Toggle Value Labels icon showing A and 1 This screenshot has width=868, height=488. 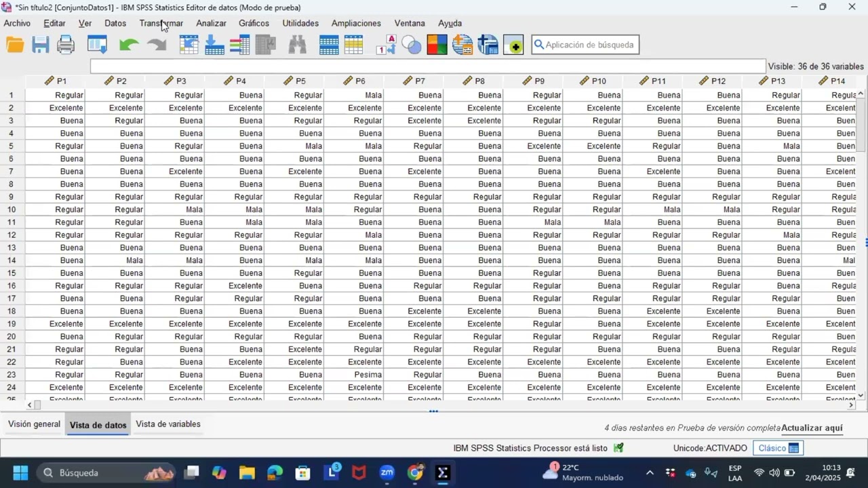pyautogui.click(x=387, y=45)
